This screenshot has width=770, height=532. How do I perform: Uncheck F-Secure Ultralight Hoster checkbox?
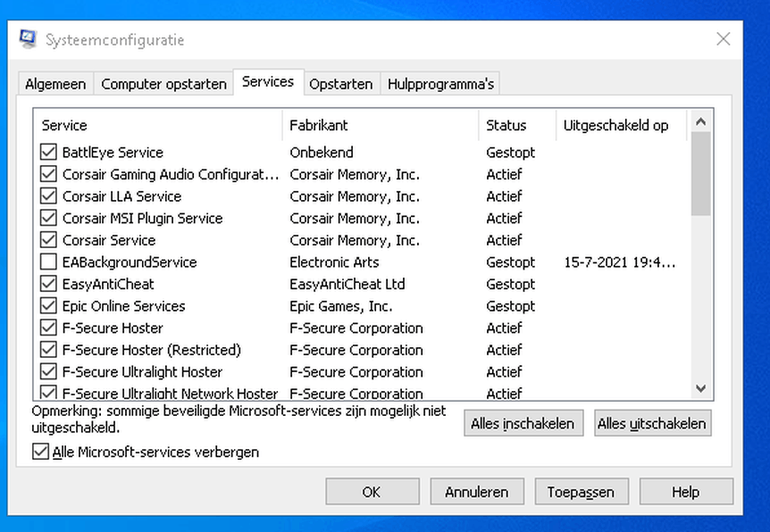(48, 371)
